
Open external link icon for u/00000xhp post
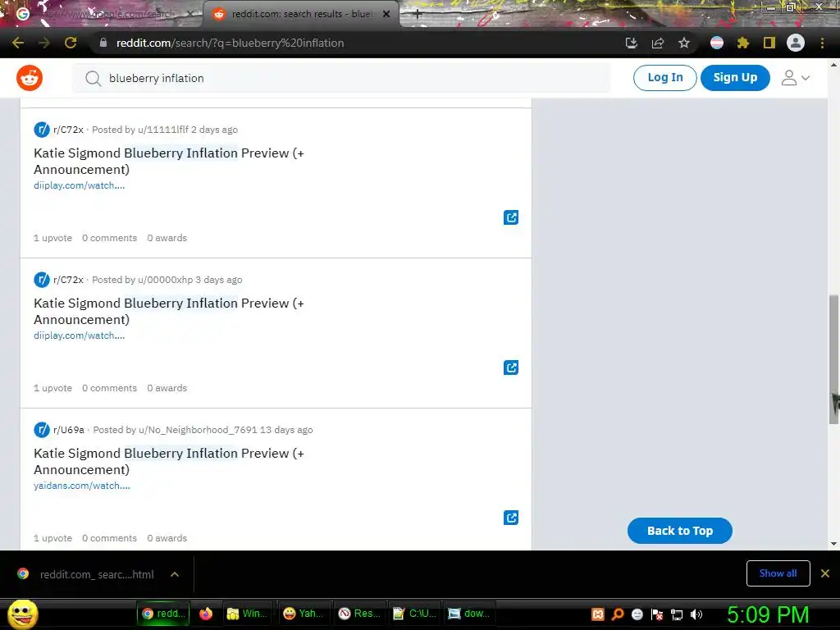click(511, 367)
